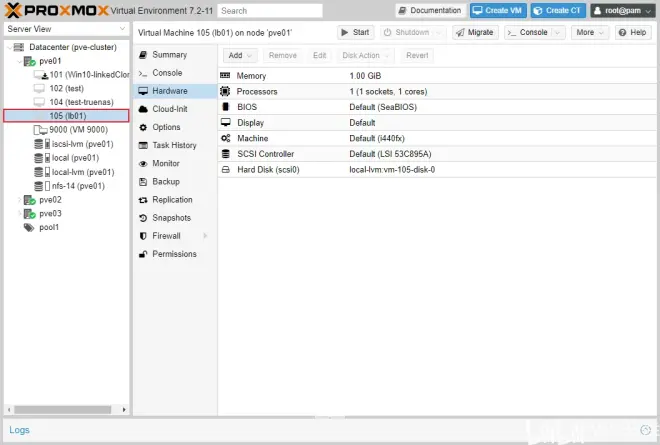Click the pve02 node icon
The height and width of the screenshot is (445, 660).
pyautogui.click(x=29, y=200)
